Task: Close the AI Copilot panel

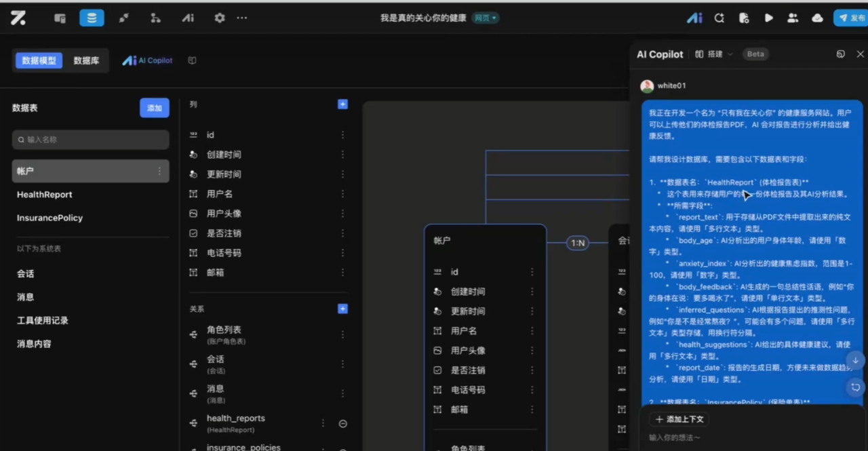Action: coord(861,54)
